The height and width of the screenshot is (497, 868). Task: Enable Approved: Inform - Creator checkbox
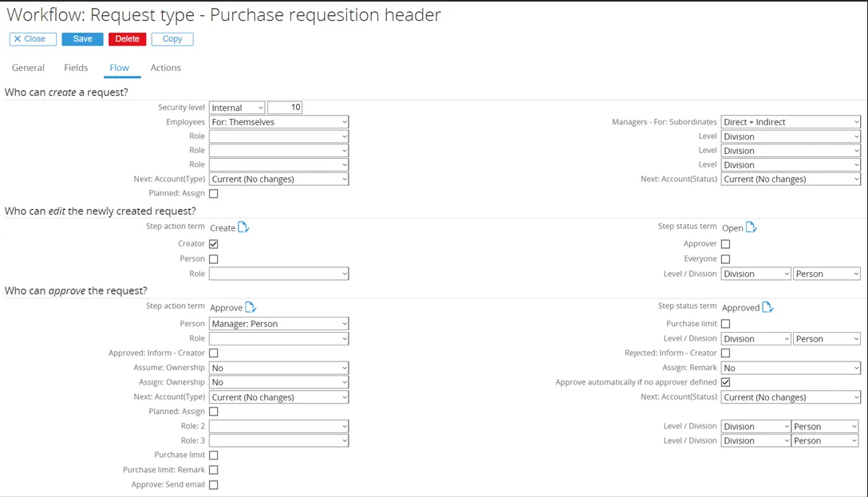[x=213, y=353]
